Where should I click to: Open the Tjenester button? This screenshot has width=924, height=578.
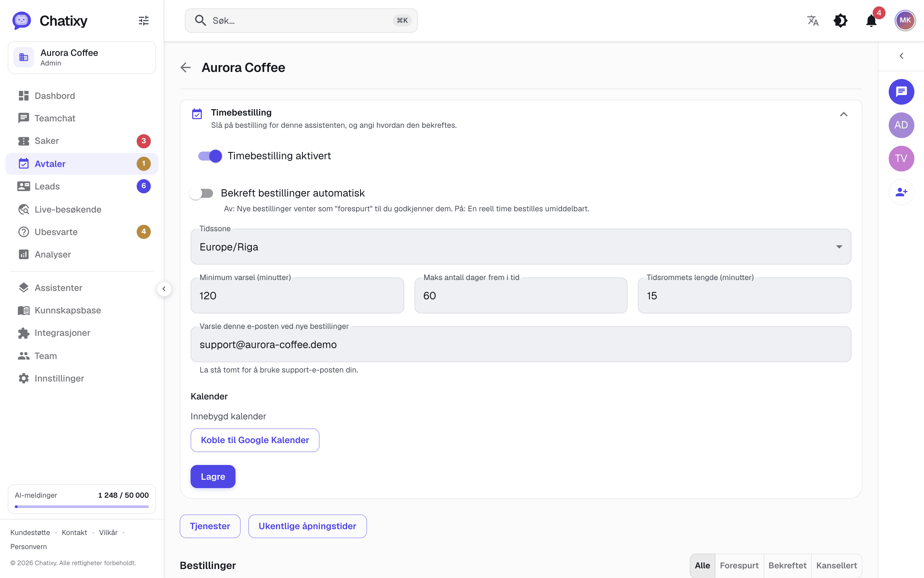[x=210, y=526]
